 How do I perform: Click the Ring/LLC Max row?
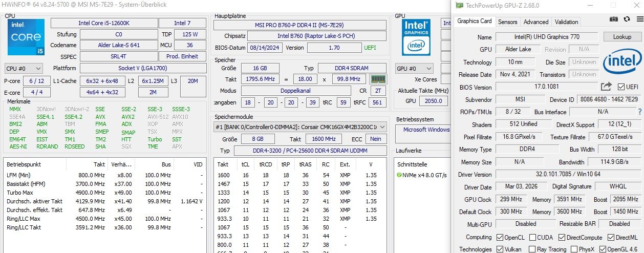(104, 219)
